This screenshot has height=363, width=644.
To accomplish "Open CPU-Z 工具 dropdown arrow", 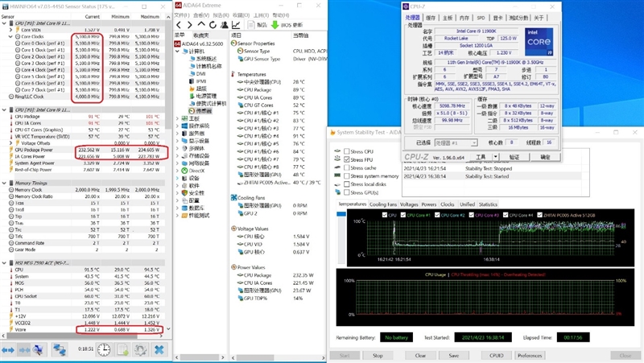I will 495,157.
